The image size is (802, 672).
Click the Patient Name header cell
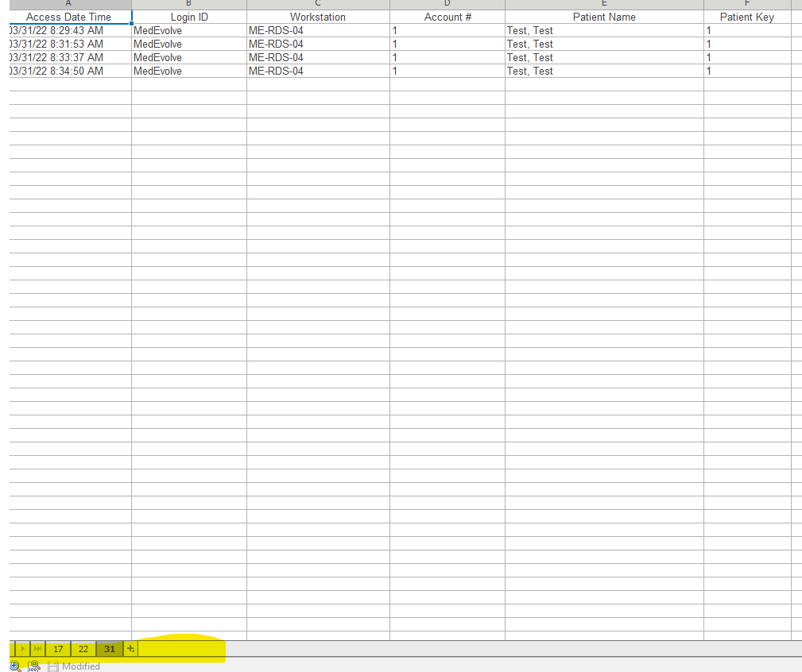604,17
